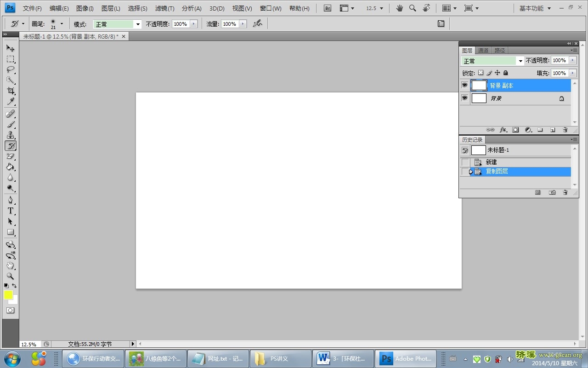Click the yellow foreground color swatch
The height and width of the screenshot is (368, 588).
[x=8, y=295]
